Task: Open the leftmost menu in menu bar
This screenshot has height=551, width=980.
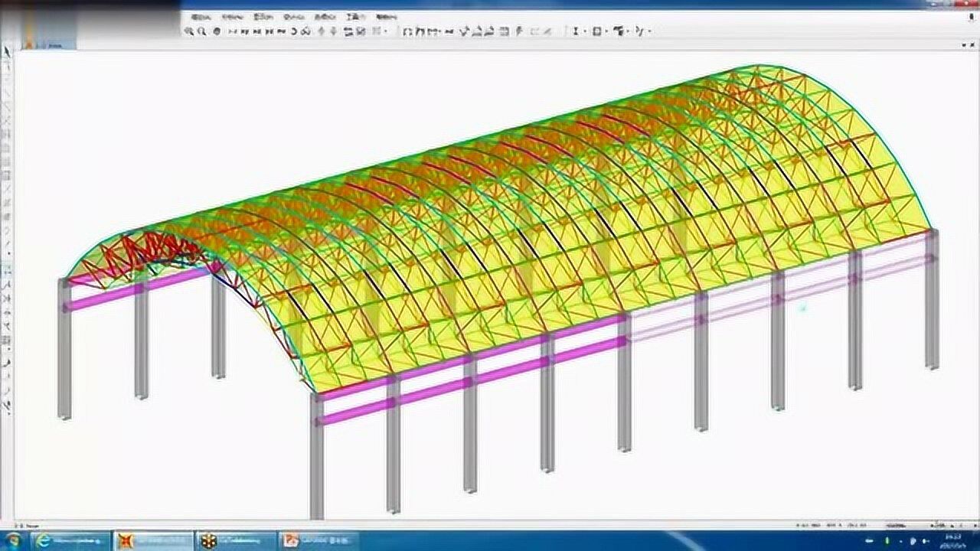Action: coord(201,17)
